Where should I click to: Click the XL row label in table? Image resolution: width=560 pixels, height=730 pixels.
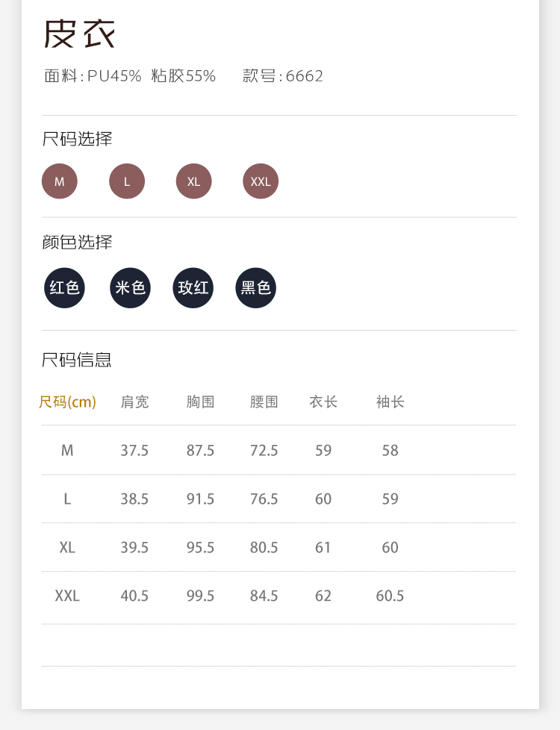67,547
